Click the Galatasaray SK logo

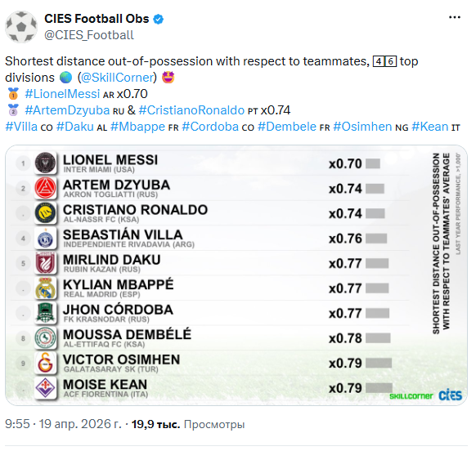[45, 363]
